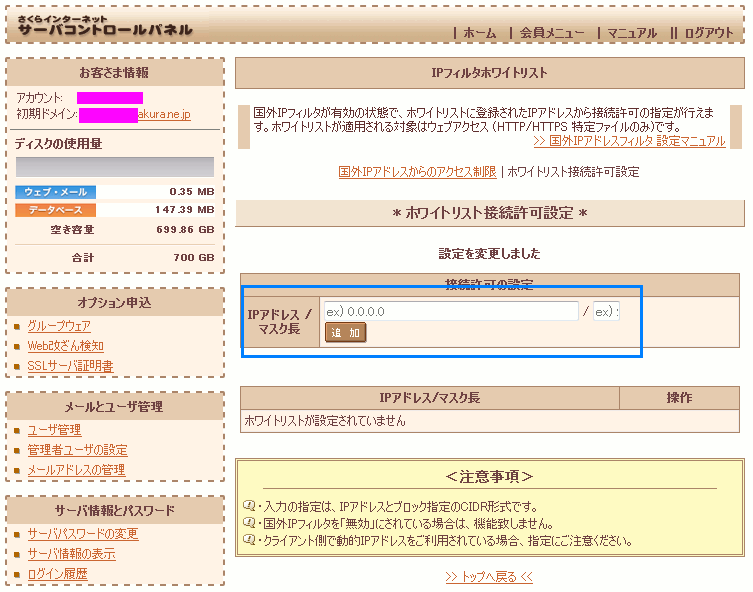Click the mask length input field
The image size is (753, 592).
[606, 311]
